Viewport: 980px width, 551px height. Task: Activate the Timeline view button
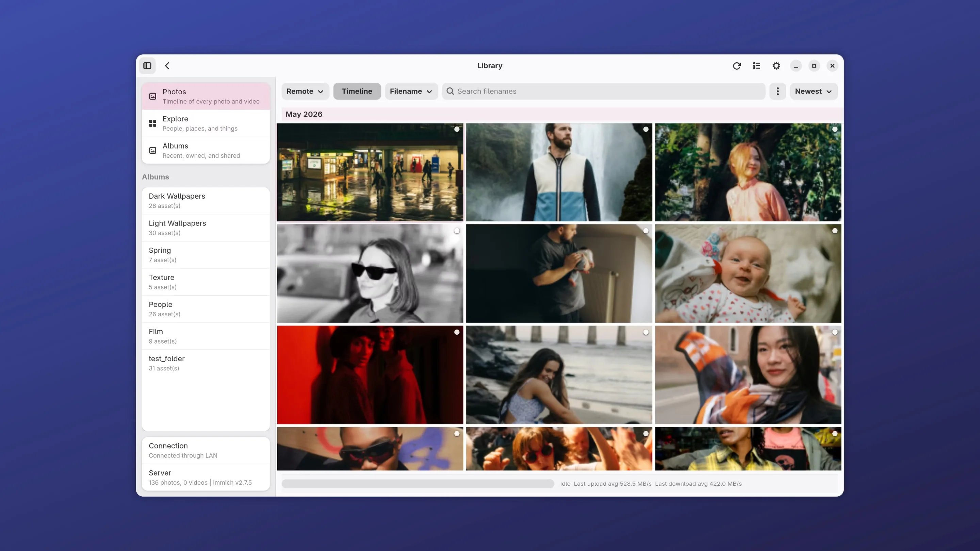[357, 91]
